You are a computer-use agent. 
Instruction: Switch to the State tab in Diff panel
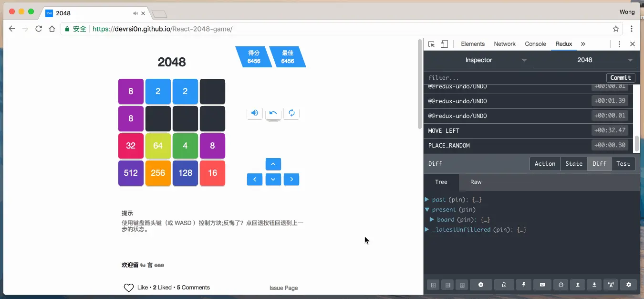click(x=574, y=163)
